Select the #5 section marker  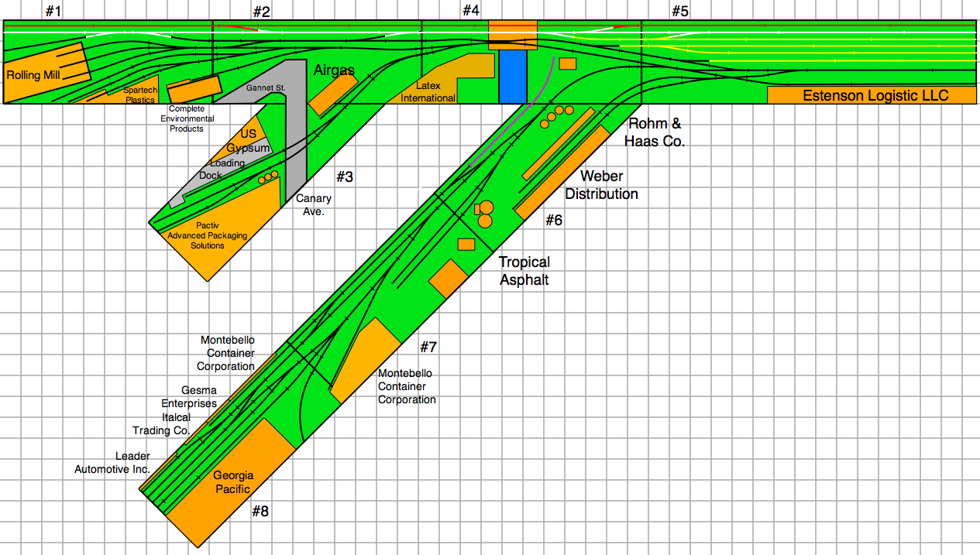click(679, 12)
